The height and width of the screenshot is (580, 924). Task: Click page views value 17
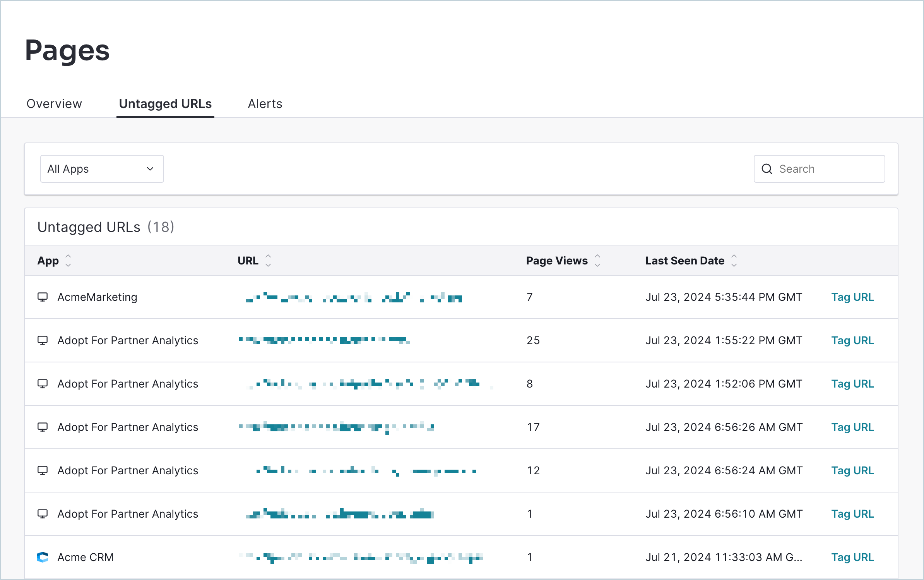[533, 427]
